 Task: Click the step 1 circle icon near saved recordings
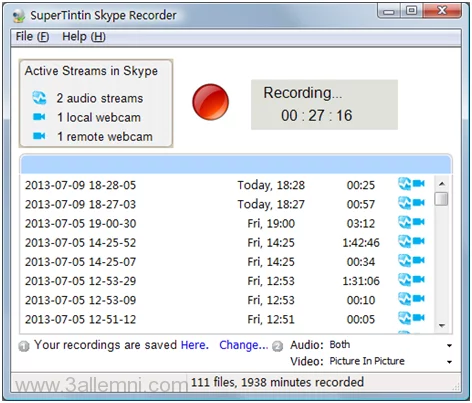point(24,346)
